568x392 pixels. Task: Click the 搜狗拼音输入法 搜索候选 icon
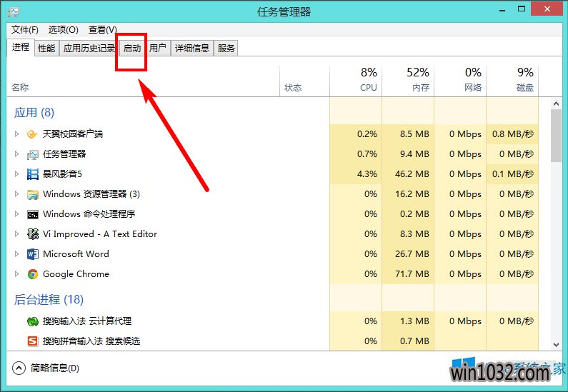coord(32,341)
